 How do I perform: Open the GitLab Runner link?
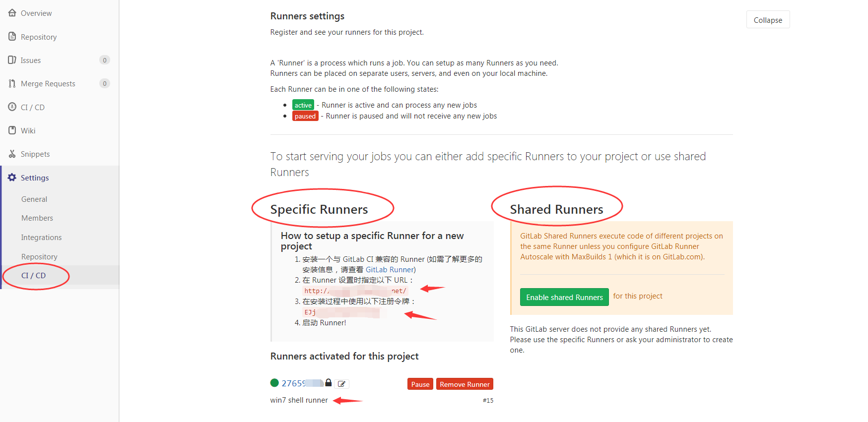click(x=390, y=270)
